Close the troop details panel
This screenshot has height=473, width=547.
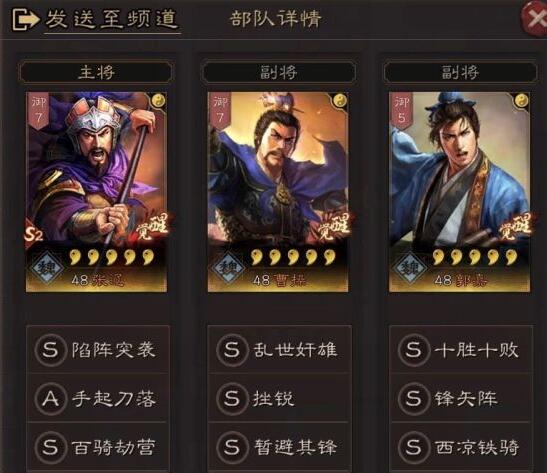tap(535, 18)
